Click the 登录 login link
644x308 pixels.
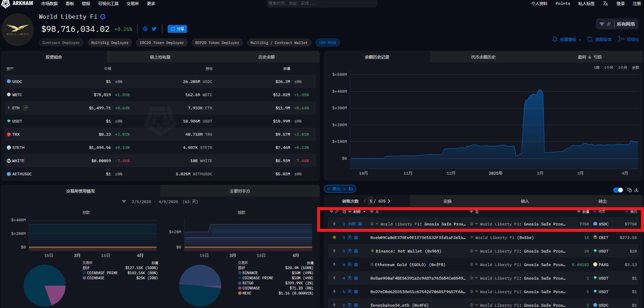tap(621, 3)
